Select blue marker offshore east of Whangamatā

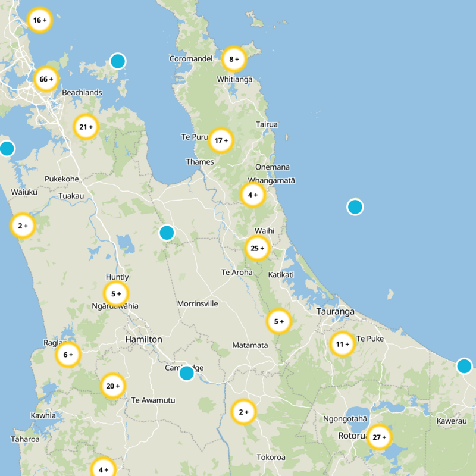(355, 207)
